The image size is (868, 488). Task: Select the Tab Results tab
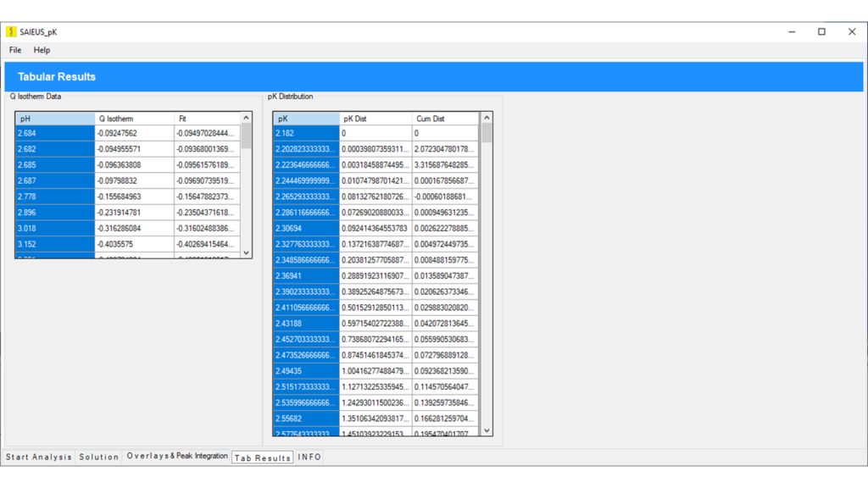(263, 457)
